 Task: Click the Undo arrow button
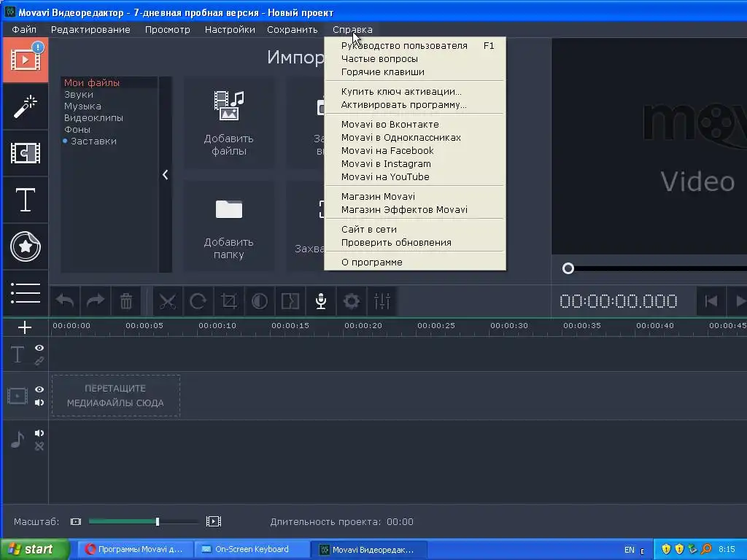point(65,301)
